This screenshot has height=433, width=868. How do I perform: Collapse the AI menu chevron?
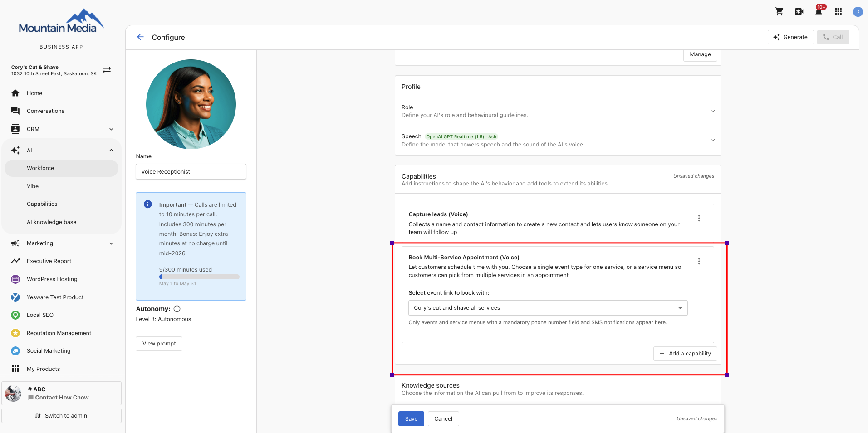point(111,150)
